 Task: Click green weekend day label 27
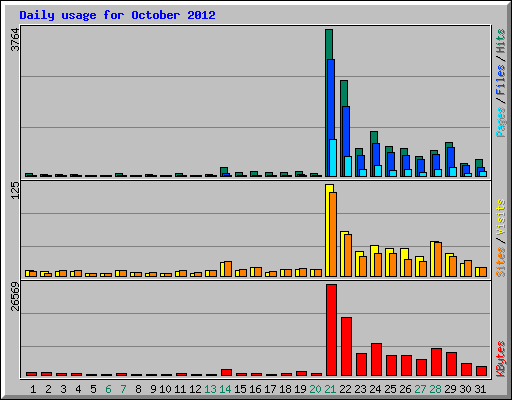click(x=420, y=389)
